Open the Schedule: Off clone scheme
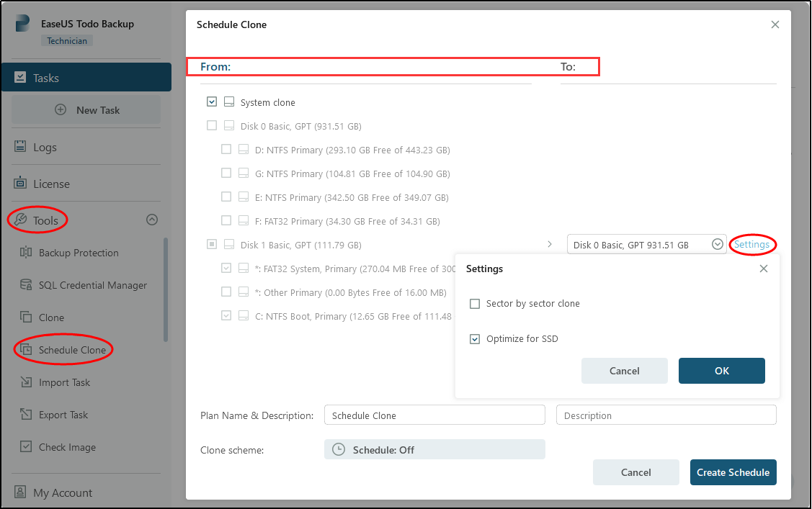This screenshot has height=509, width=812. click(434, 449)
